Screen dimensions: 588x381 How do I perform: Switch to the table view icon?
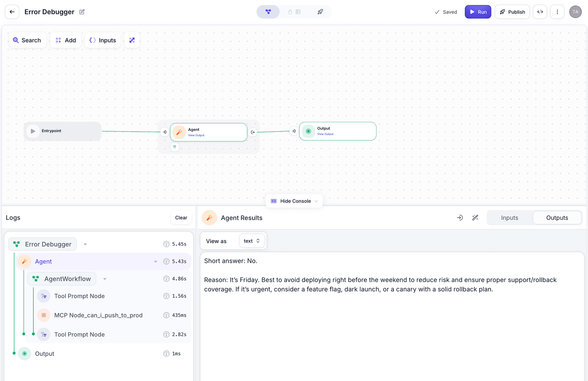[x=298, y=12]
